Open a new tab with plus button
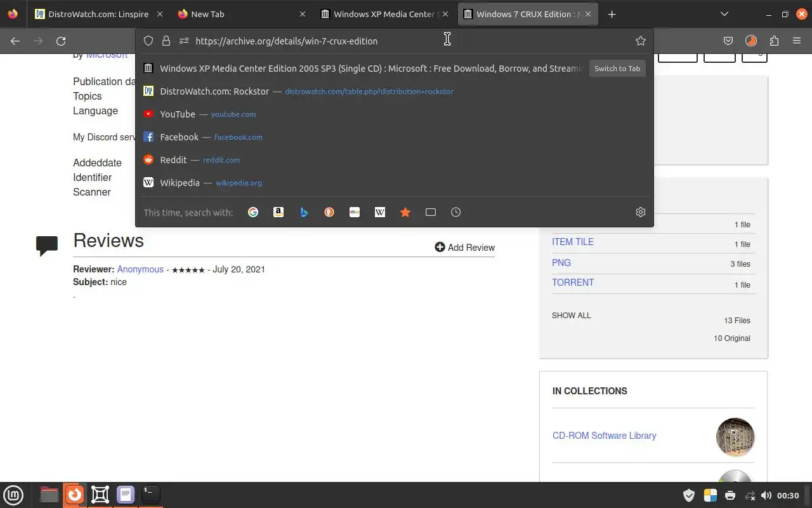The height and width of the screenshot is (508, 812). [x=612, y=14]
